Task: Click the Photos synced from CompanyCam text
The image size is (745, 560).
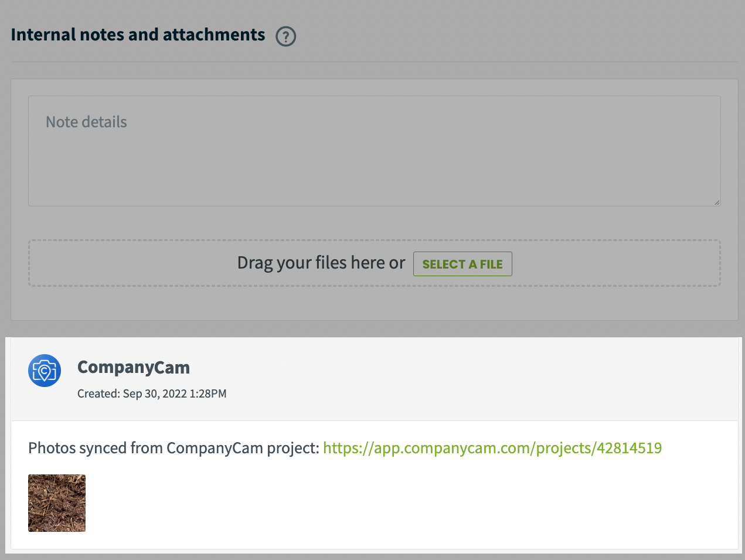Action: [x=174, y=448]
